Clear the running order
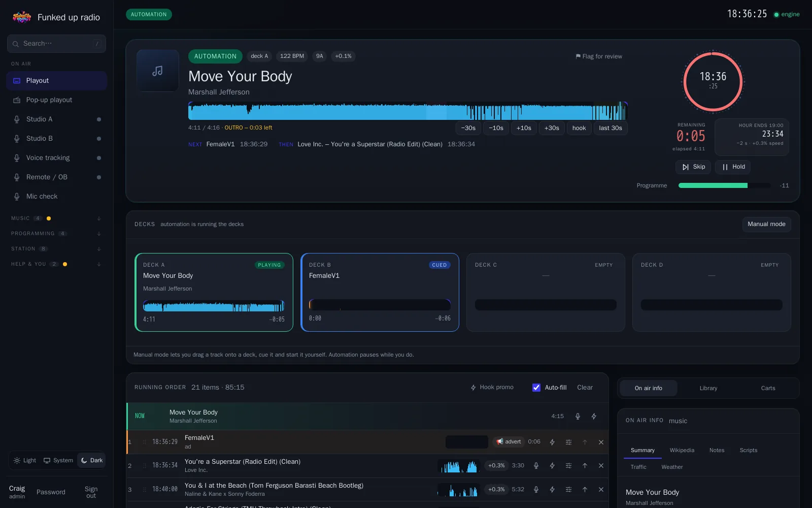Viewport: 812px width, 508px height. coord(585,388)
